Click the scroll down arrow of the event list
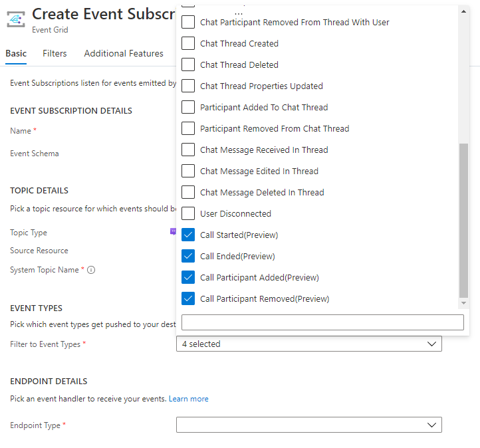 [x=464, y=303]
